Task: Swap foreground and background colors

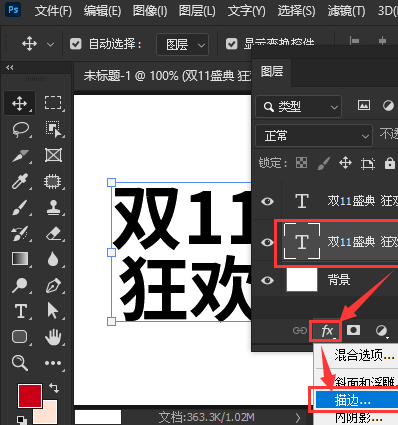Action: pyautogui.click(x=54, y=388)
